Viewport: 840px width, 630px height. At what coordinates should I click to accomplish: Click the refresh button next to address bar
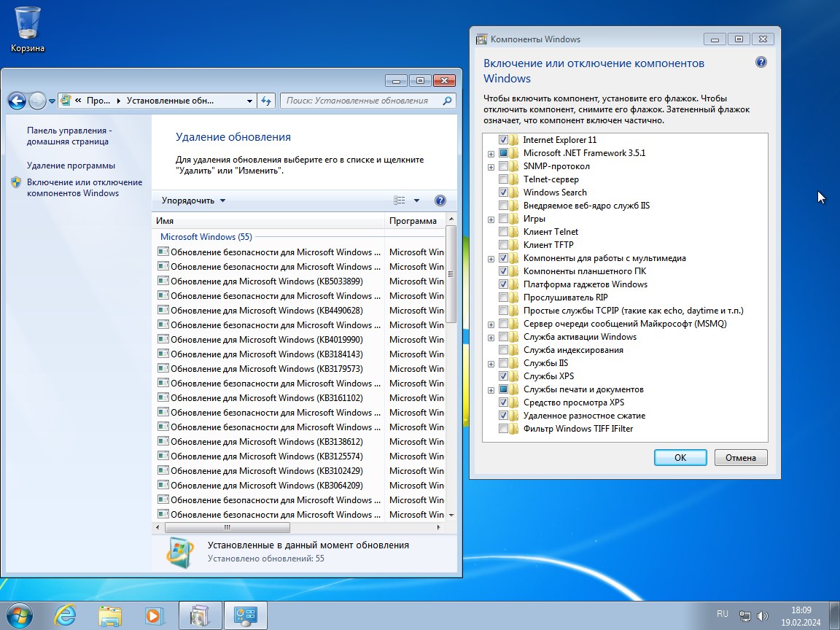[266, 101]
